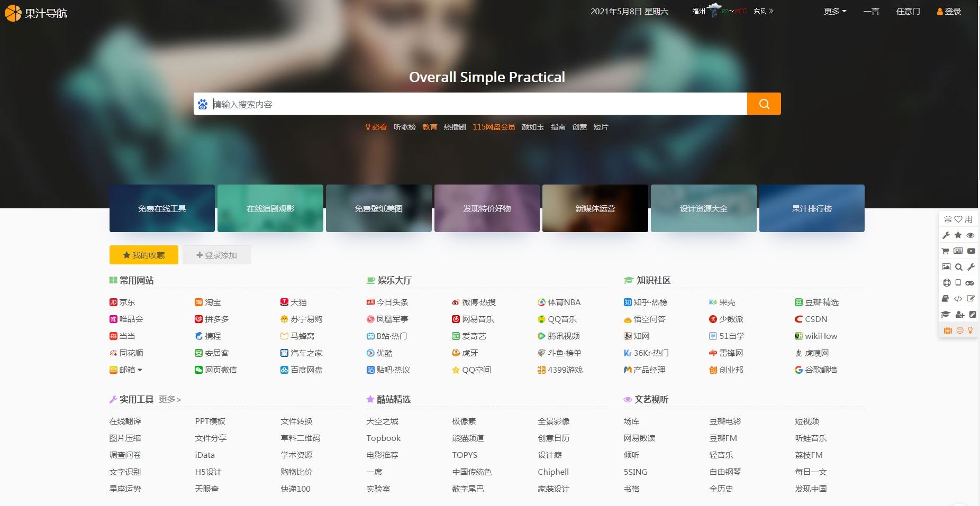Open the 常用 heart tab in the side panel
The image size is (980, 506).
pos(958,219)
